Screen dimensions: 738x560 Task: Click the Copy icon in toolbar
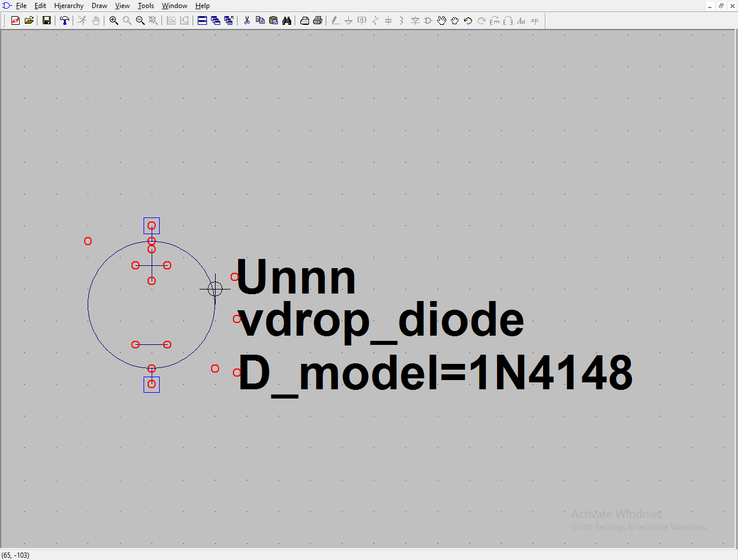(260, 21)
